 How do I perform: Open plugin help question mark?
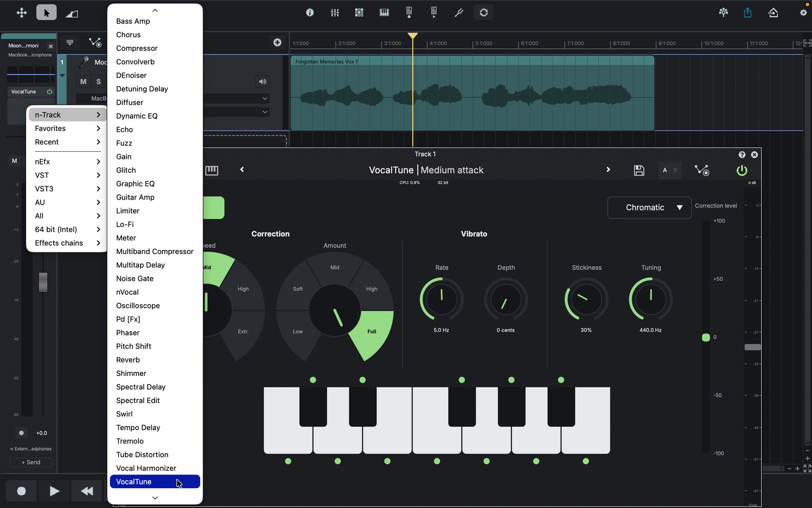tap(742, 155)
